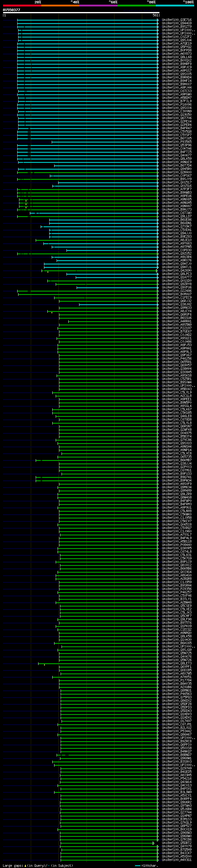Select hit label UniRef100_B6UE86

pos(177,220)
